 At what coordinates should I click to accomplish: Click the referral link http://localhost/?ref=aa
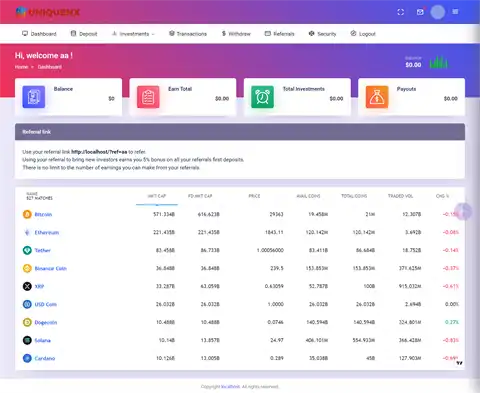pyautogui.click(x=99, y=152)
